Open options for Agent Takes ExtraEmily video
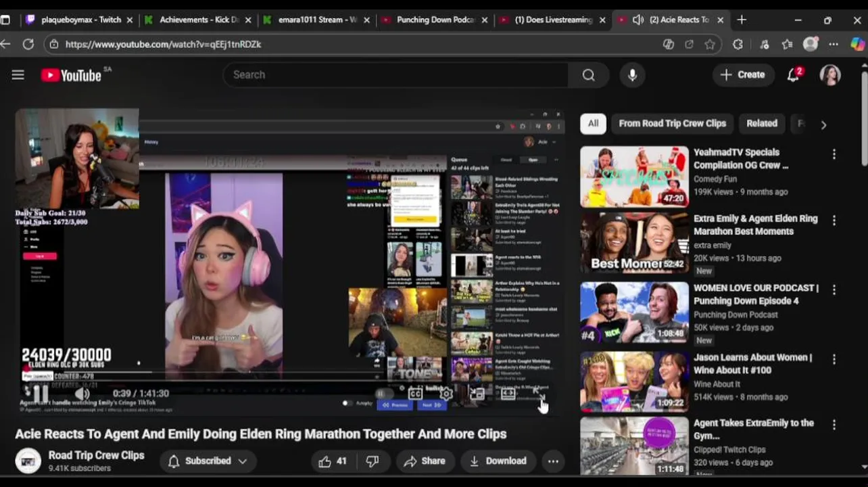 [834, 425]
